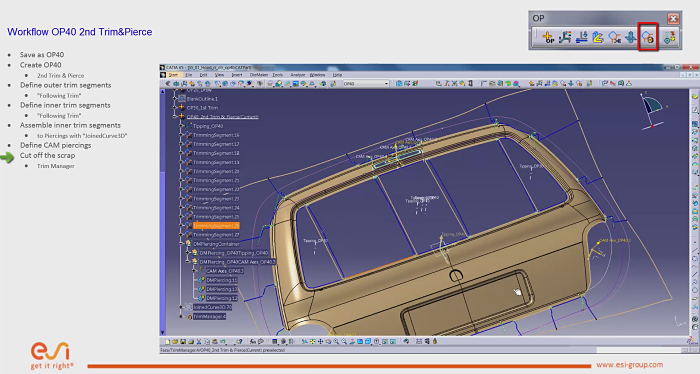
Task: Select the last icon in OP toolbar
Action: [x=669, y=37]
